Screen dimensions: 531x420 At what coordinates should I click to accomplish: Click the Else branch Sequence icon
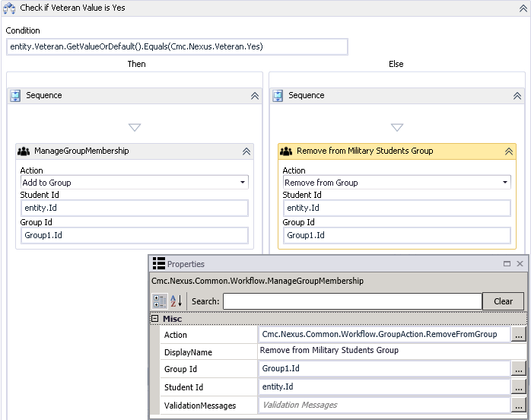(278, 96)
